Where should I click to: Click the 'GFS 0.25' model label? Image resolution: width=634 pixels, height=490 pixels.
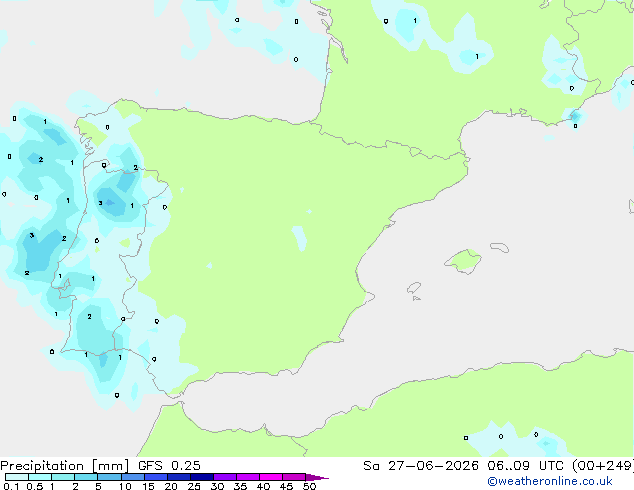click(169, 466)
